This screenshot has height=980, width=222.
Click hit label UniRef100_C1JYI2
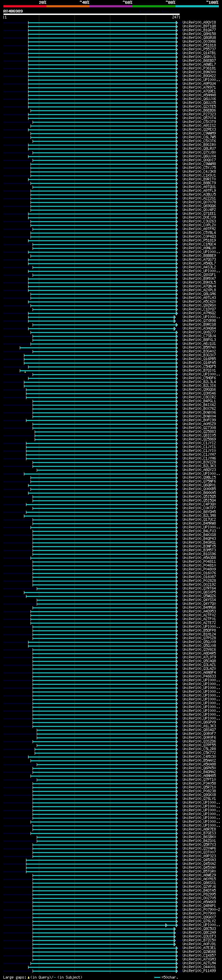tap(199, 443)
